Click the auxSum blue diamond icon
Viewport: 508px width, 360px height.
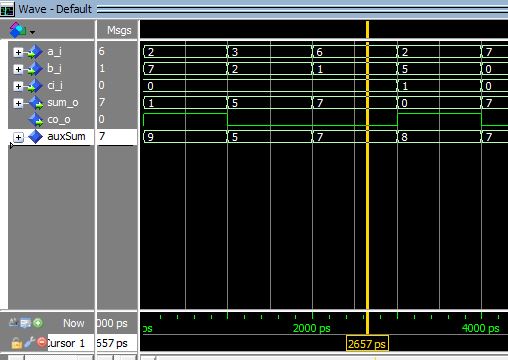click(36, 137)
